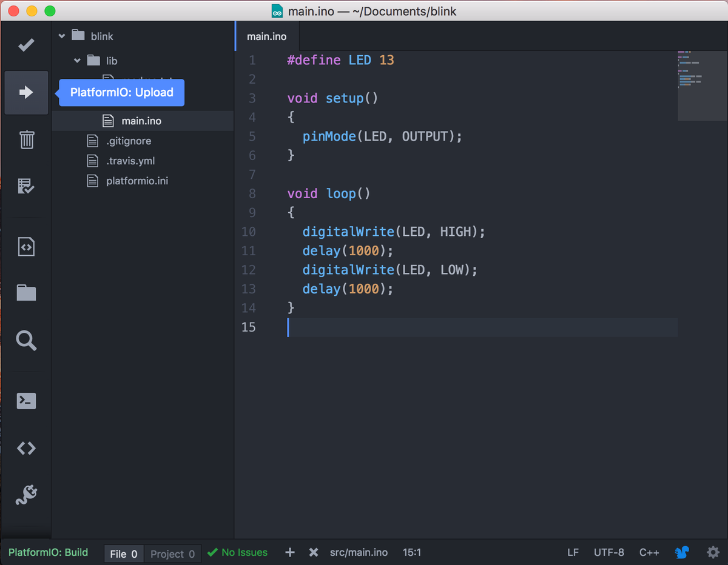728x565 pixels.
Task: Run unit tests via the clipboard icon
Action: tap(26, 186)
